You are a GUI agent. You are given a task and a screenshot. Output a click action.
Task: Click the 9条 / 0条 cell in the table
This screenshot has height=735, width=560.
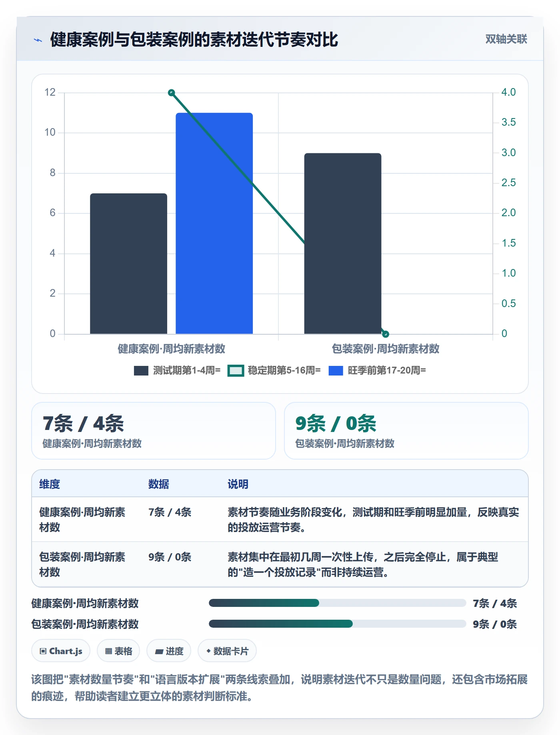[x=170, y=557]
